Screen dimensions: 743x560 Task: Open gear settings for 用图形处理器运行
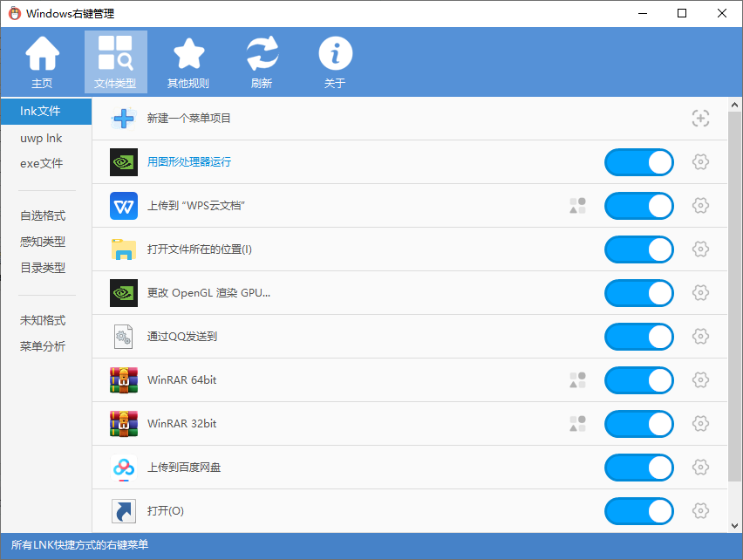(700, 162)
